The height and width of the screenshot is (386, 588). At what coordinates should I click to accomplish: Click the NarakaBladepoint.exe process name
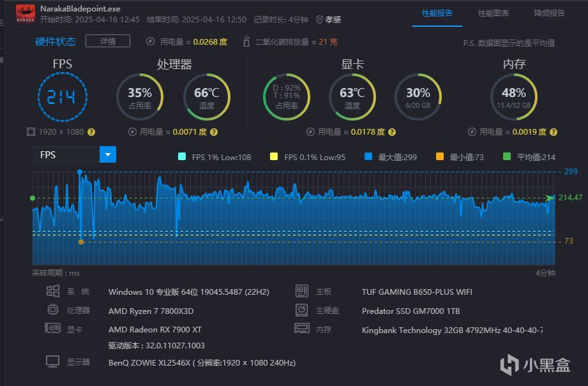point(80,9)
